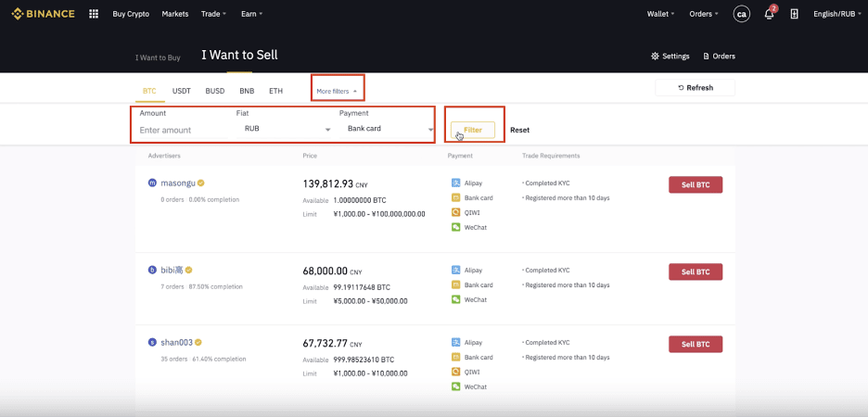The width and height of the screenshot is (868, 417).
Task: Open the Trade dropdown menu
Action: (x=213, y=14)
